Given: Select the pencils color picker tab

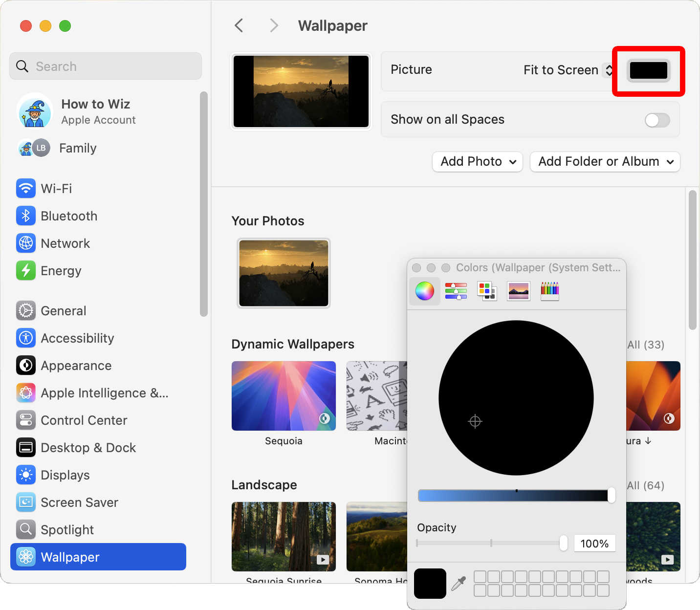Looking at the screenshot, I should coord(549,291).
